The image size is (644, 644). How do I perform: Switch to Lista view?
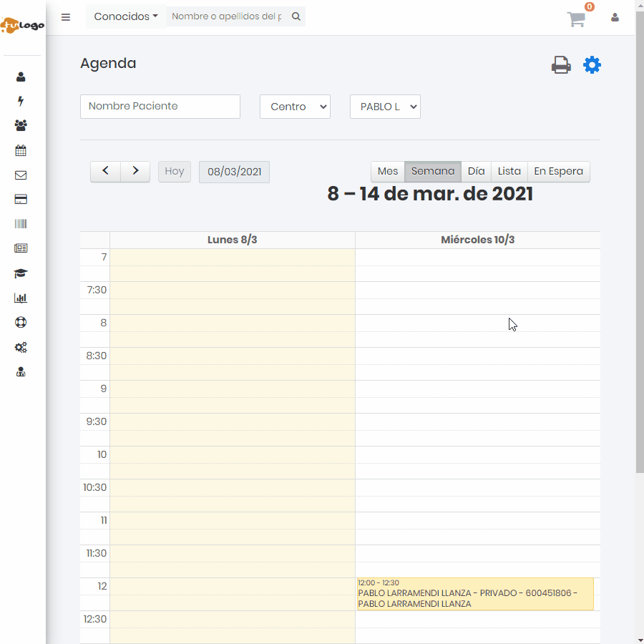click(x=509, y=172)
